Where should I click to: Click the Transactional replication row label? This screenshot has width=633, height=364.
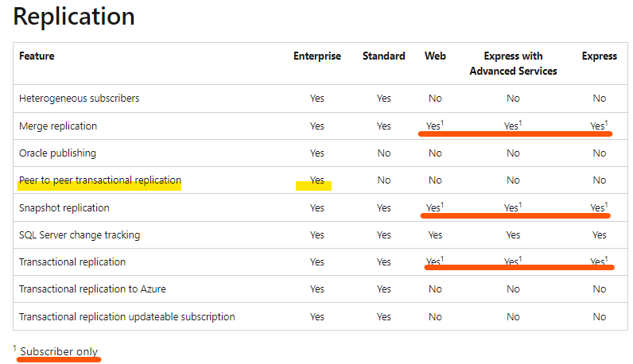(x=72, y=262)
